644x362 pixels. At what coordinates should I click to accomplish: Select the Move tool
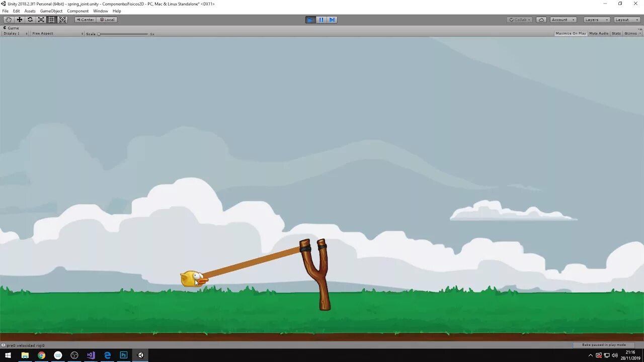pos(20,20)
